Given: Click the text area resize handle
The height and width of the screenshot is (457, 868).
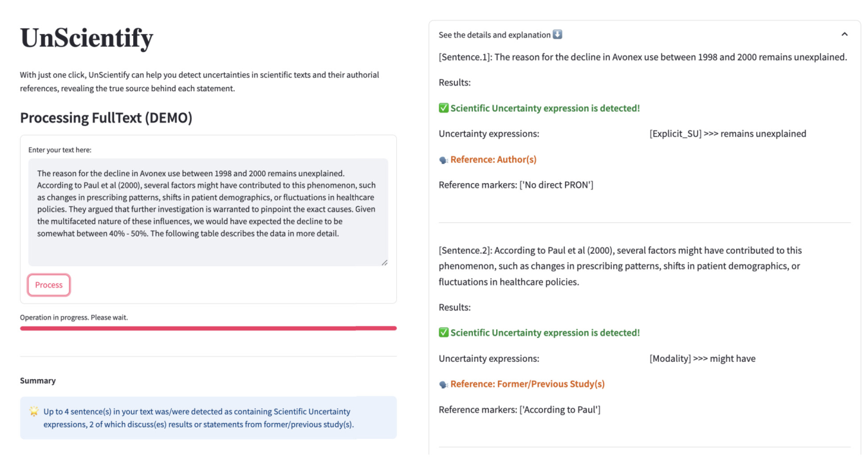Looking at the screenshot, I should pyautogui.click(x=384, y=262).
